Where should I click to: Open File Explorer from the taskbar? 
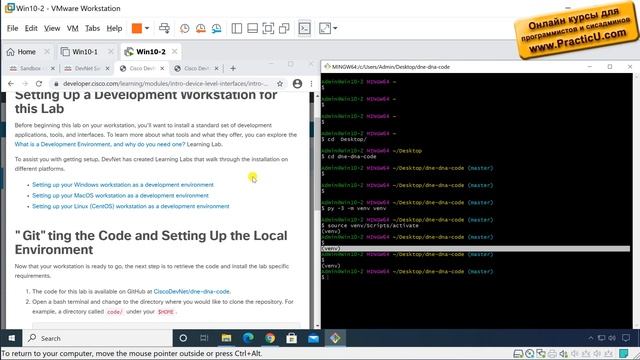point(226,338)
